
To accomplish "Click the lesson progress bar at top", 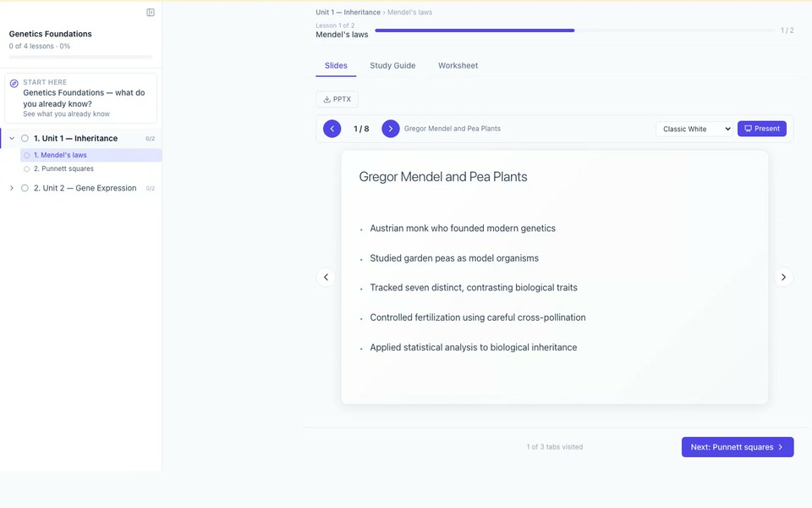I will (575, 30).
